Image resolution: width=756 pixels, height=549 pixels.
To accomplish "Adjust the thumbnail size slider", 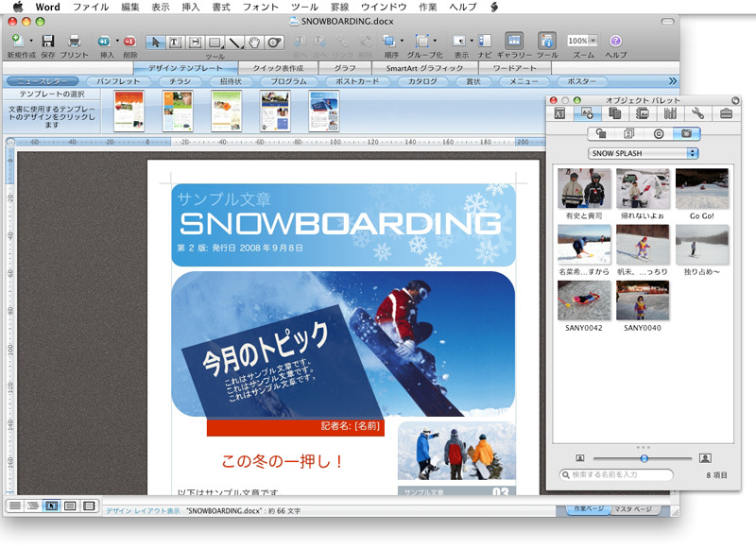I will pyautogui.click(x=644, y=458).
